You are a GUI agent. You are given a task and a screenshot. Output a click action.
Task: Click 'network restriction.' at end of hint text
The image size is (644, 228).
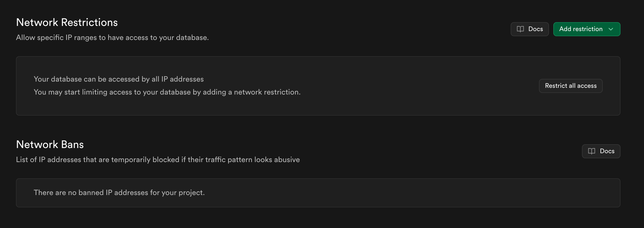click(267, 92)
